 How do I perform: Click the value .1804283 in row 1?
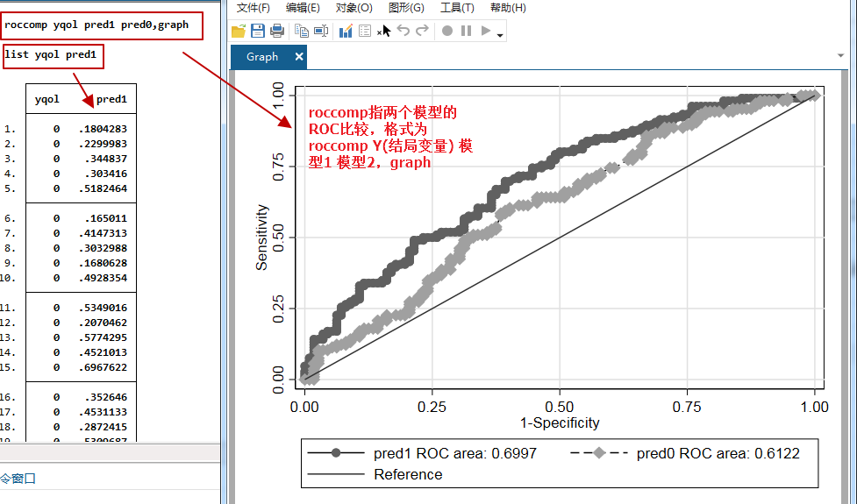103,129
